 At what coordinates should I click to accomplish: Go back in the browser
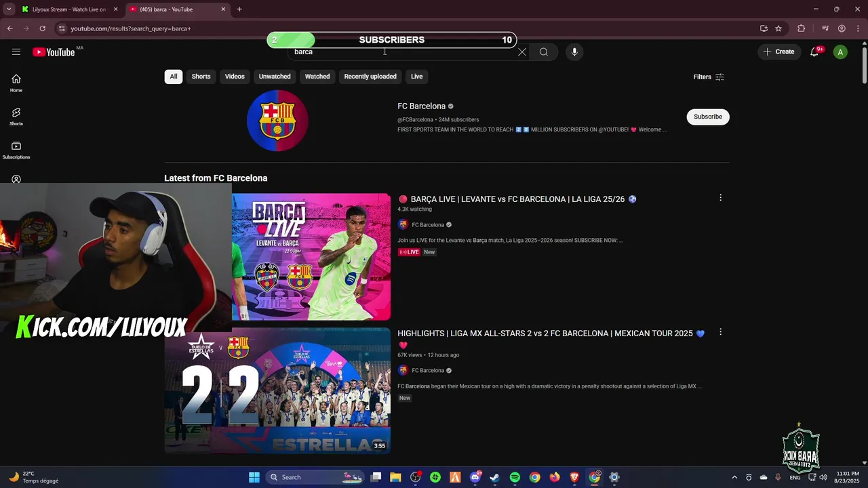point(9,28)
